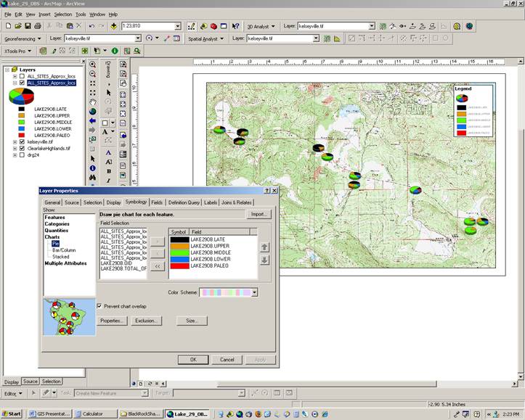Select LAKE29OB.TOTAL_OF field in list

tap(123, 268)
